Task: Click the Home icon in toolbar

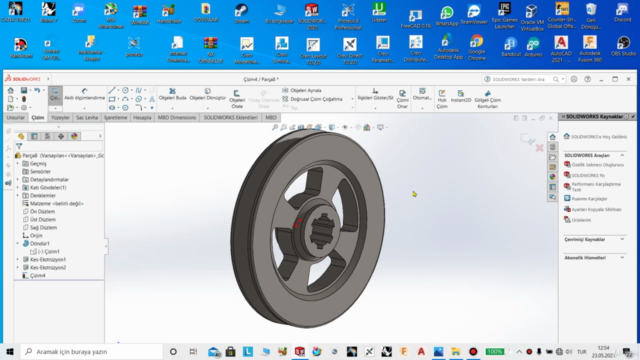Action: [11, 90]
